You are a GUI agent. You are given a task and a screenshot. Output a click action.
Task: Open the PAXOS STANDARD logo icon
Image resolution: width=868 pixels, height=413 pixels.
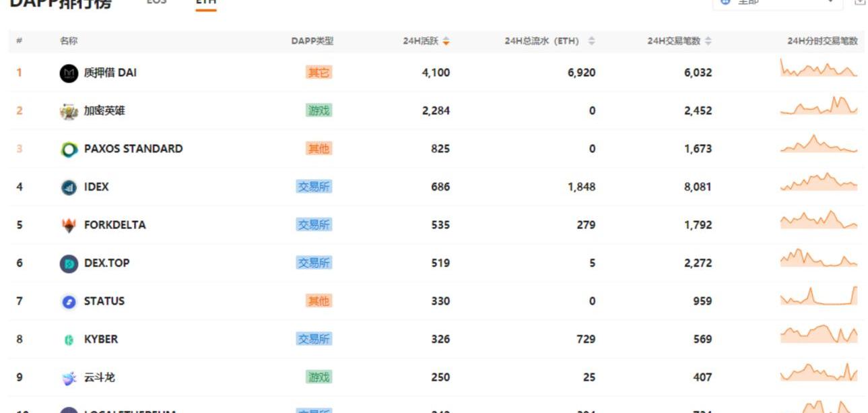(69, 150)
